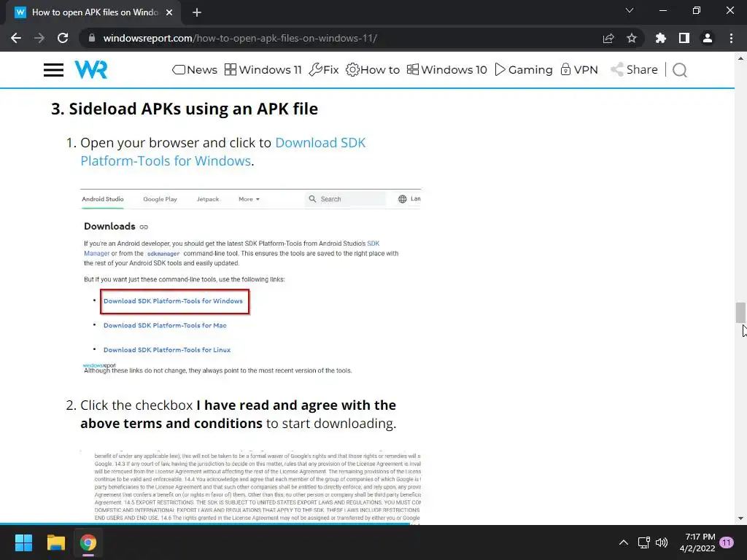Viewport: 747px width, 560px height.
Task: Click the Downloads screenshot image
Action: pos(251,282)
